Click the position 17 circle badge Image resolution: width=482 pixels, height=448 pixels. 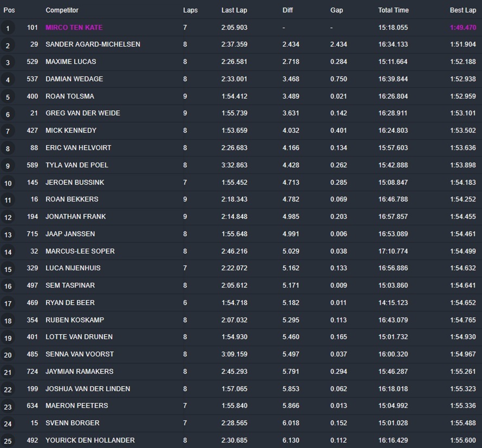[8, 303]
